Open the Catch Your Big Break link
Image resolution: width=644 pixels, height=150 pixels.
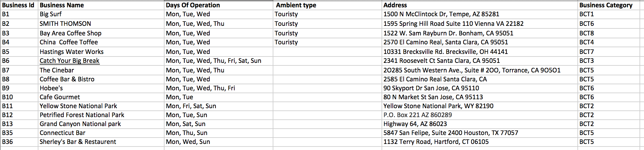point(69,61)
